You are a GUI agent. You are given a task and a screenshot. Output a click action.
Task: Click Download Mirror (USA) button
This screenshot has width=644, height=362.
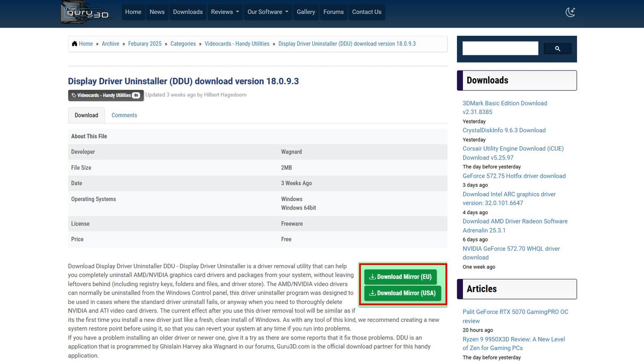point(402,293)
